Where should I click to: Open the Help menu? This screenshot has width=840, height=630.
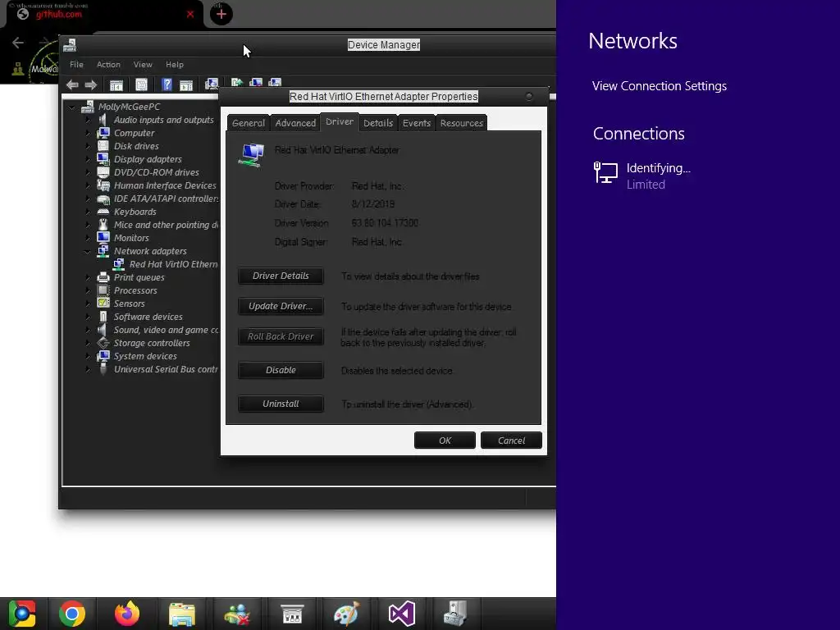click(x=174, y=64)
